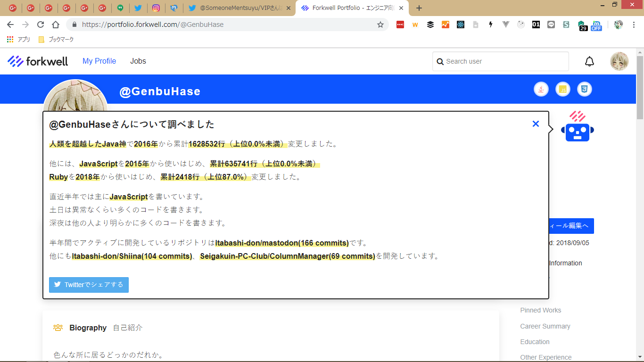
Task: Click the notification bell icon
Action: [589, 61]
